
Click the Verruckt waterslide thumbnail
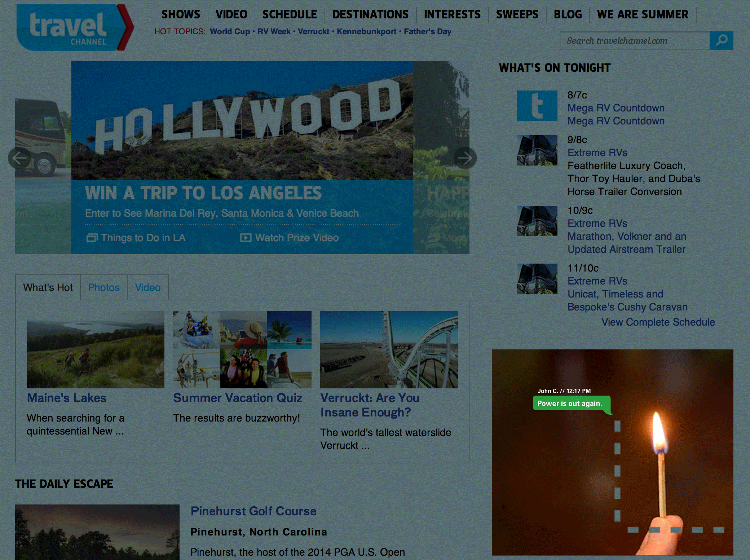coord(389,349)
